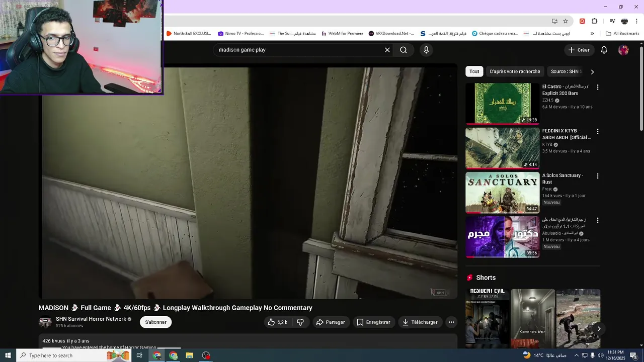
Task: Open the Resident Evil short
Action: (487, 318)
